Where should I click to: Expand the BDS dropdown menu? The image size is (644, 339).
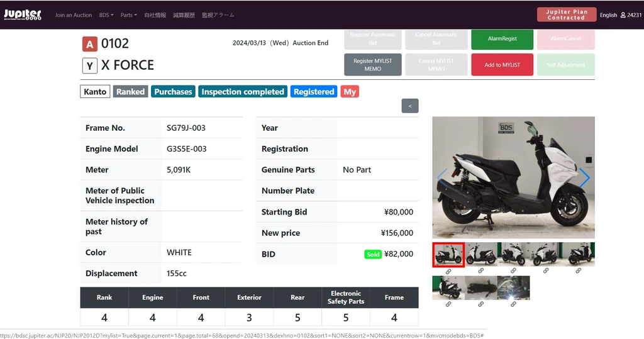click(106, 15)
